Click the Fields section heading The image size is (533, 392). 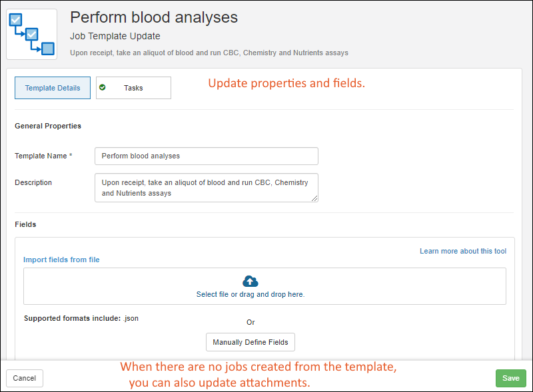pos(25,224)
